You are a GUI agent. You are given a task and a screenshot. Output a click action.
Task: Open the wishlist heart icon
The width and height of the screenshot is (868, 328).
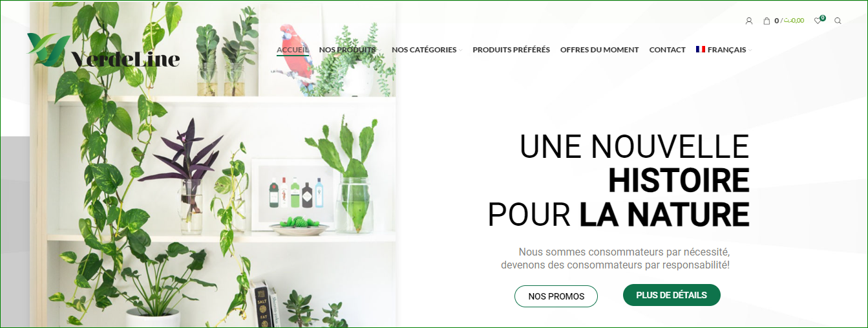coord(818,21)
